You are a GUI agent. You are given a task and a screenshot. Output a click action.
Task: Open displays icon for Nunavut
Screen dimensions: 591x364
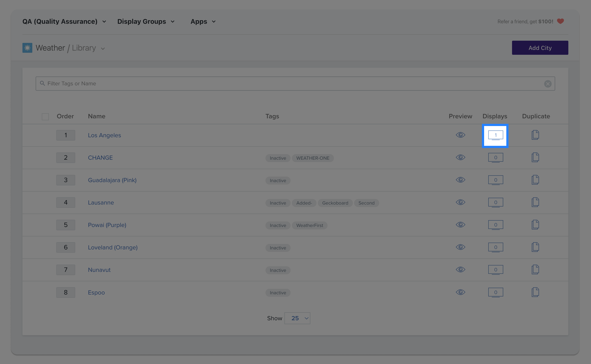[495, 270]
